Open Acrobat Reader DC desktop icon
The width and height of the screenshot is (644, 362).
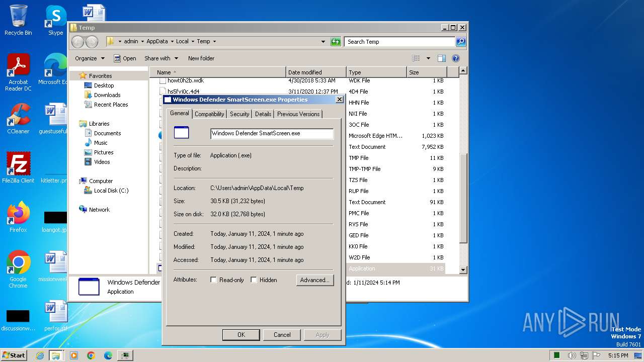coord(18,72)
